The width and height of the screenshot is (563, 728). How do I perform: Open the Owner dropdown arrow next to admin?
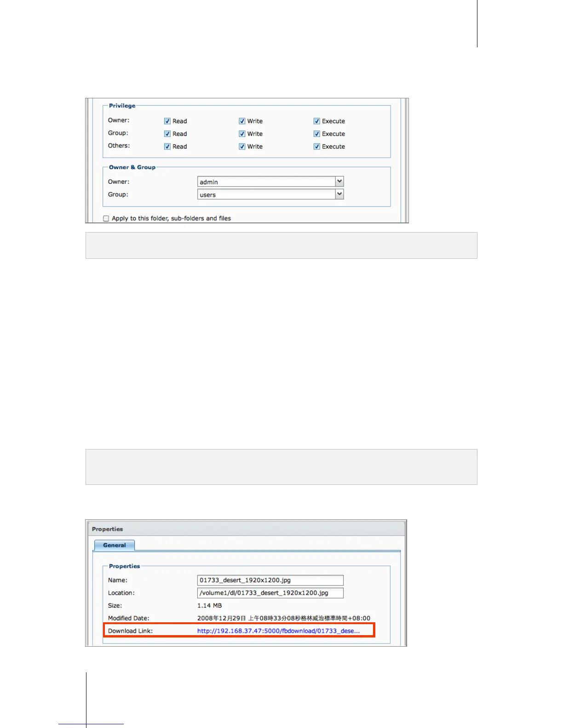(x=339, y=182)
